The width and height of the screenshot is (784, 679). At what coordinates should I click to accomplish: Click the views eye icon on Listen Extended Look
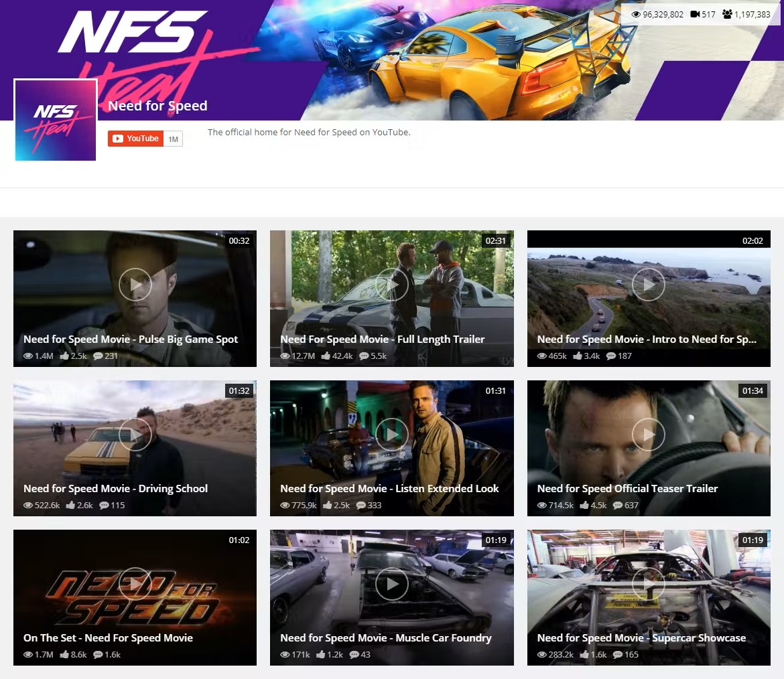(285, 506)
